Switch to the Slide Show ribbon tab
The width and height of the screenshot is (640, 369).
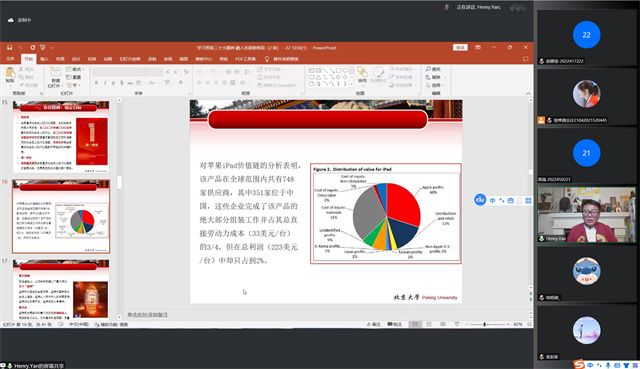(x=130, y=59)
